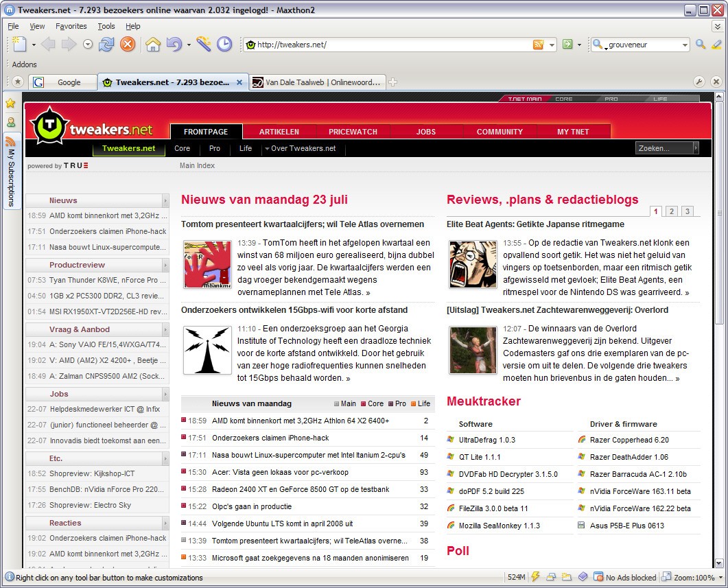Open the MY TNET site tab
This screenshot has width=728, height=588.
click(573, 131)
